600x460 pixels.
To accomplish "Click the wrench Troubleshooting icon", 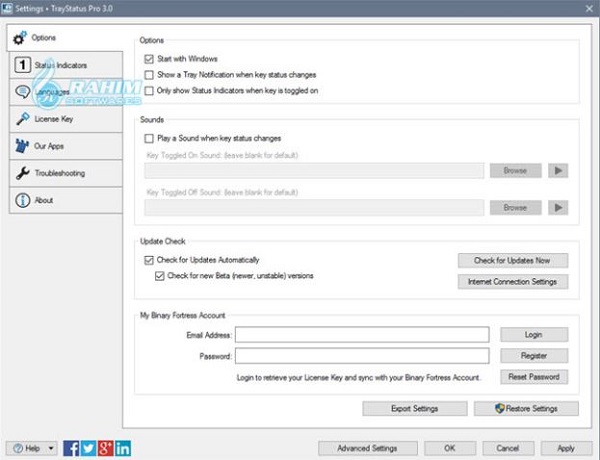I will (23, 173).
